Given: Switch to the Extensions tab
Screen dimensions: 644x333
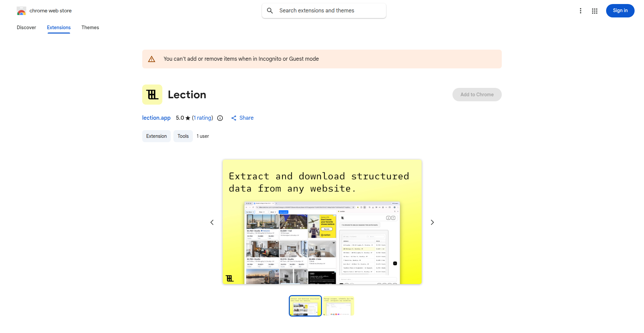Looking at the screenshot, I should click(59, 27).
